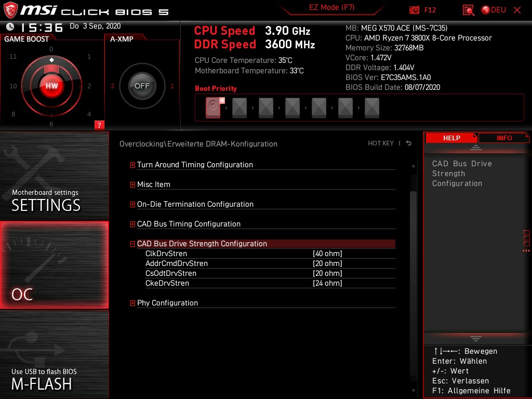Open M-FLASH to flash the BIOS
This screenshot has height=399, width=532.
54,354
